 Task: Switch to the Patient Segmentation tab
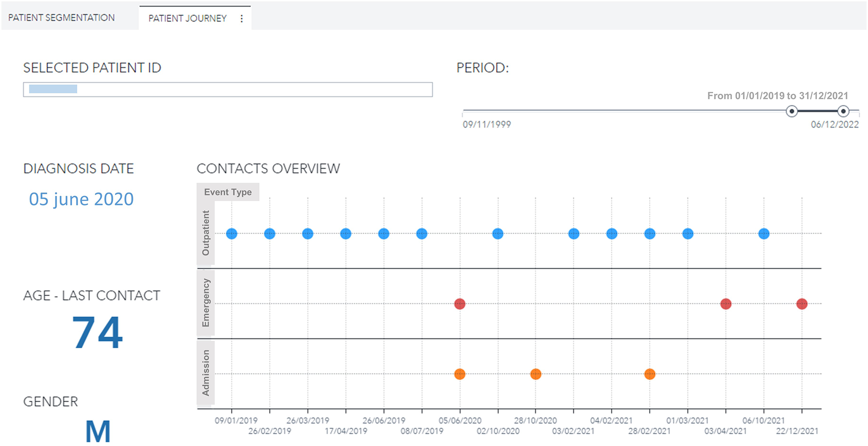[x=62, y=18]
